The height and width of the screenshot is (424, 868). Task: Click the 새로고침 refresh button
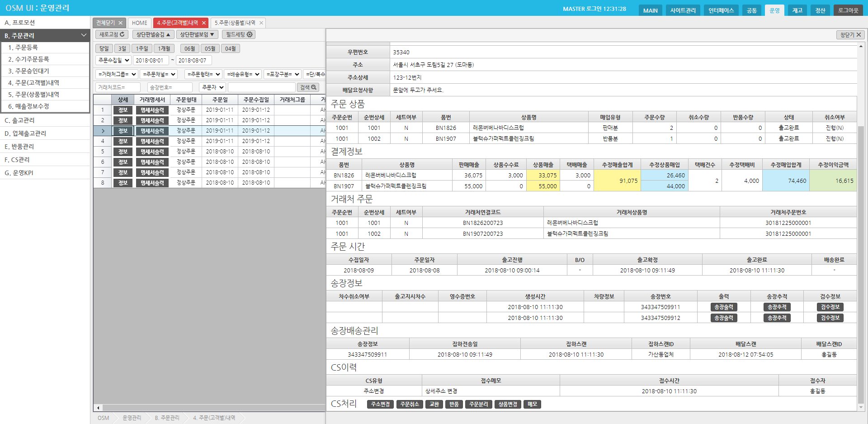pos(112,34)
